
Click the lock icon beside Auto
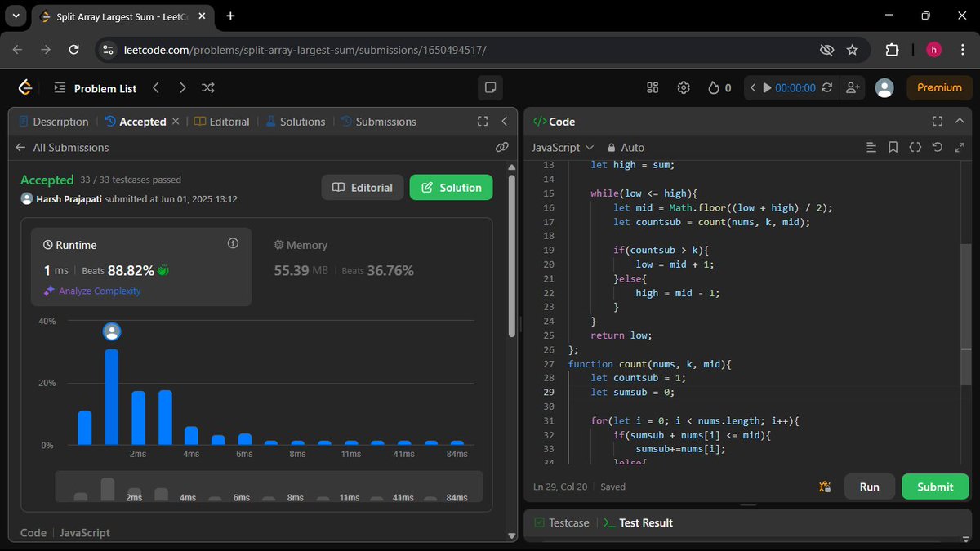click(611, 148)
